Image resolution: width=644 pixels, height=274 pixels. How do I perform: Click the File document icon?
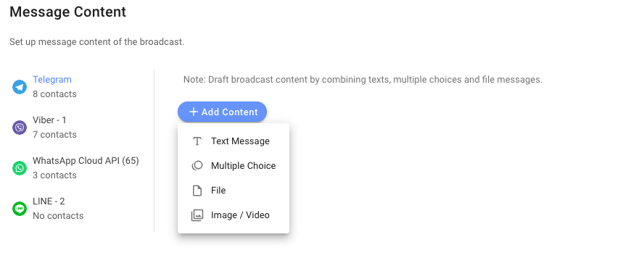coord(197,191)
